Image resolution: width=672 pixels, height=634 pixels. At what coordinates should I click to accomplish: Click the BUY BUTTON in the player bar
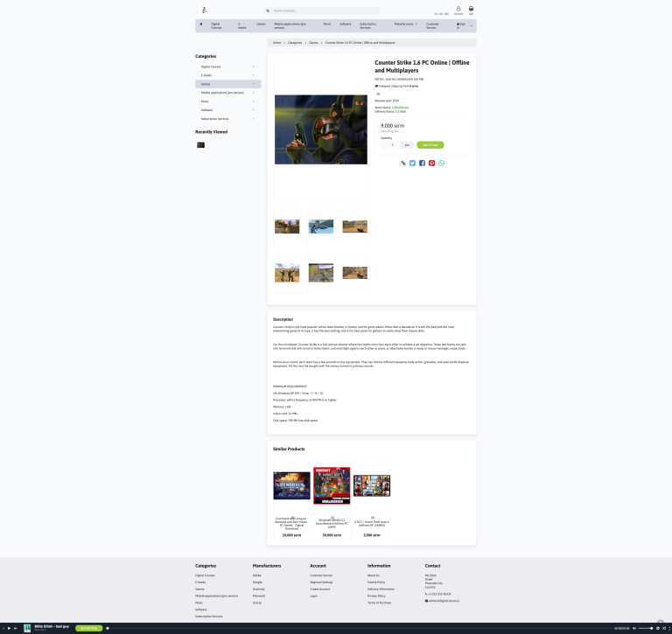(x=88, y=629)
